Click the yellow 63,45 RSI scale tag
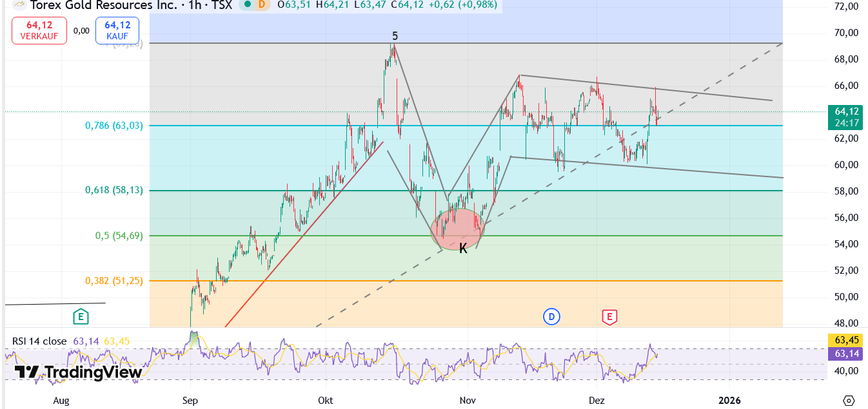 847,341
